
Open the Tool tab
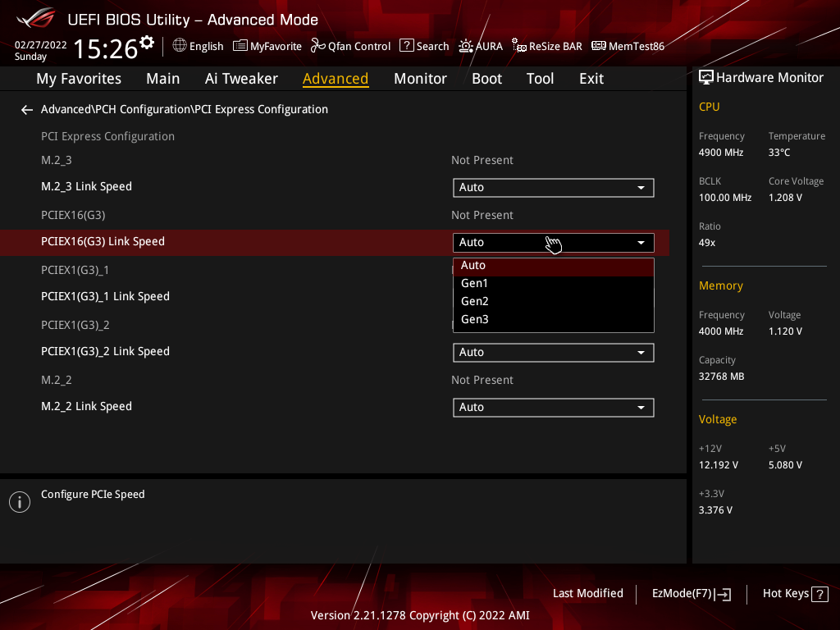(x=540, y=79)
